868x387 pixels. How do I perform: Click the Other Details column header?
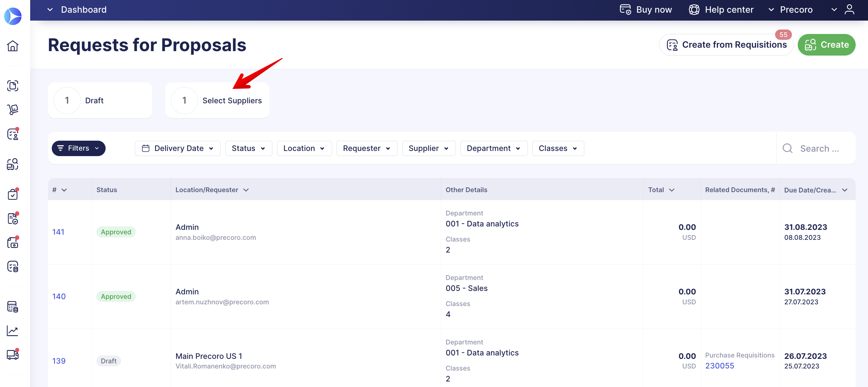(x=466, y=190)
